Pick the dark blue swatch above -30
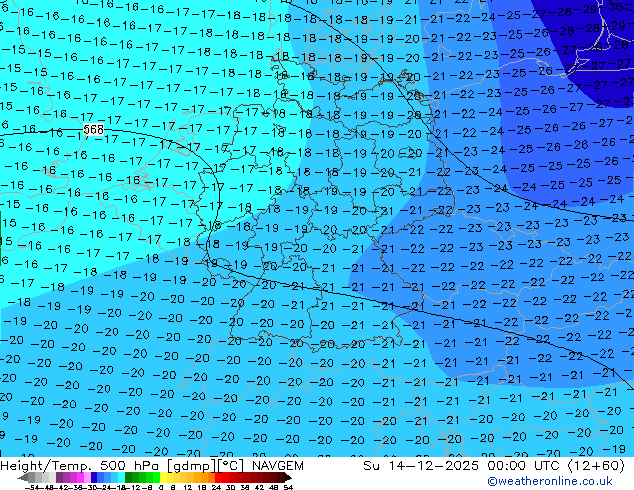 (x=94, y=477)
